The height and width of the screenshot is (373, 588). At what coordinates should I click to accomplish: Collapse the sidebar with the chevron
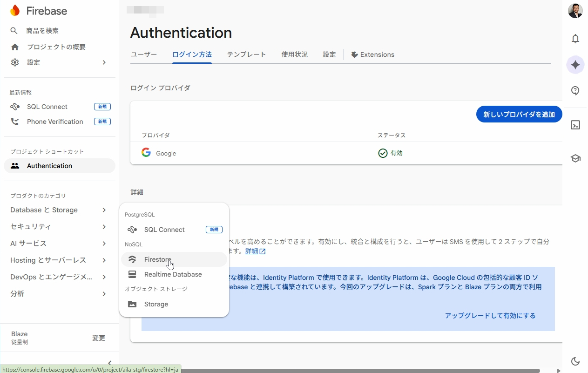[x=109, y=363]
